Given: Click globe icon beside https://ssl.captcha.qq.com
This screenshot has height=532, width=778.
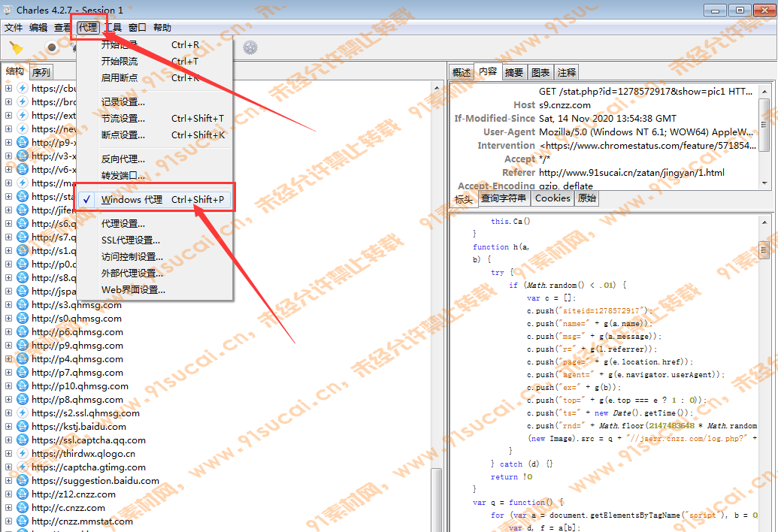Looking at the screenshot, I should (x=23, y=440).
